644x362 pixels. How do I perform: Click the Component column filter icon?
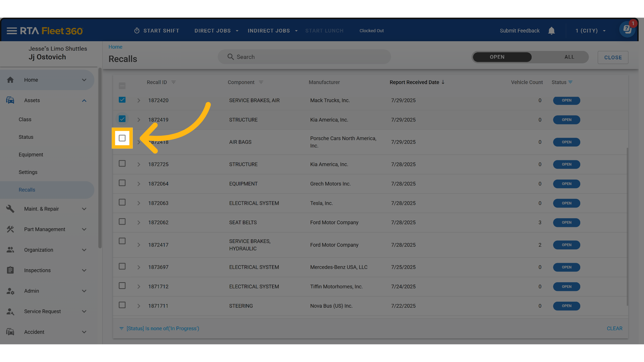261,82
